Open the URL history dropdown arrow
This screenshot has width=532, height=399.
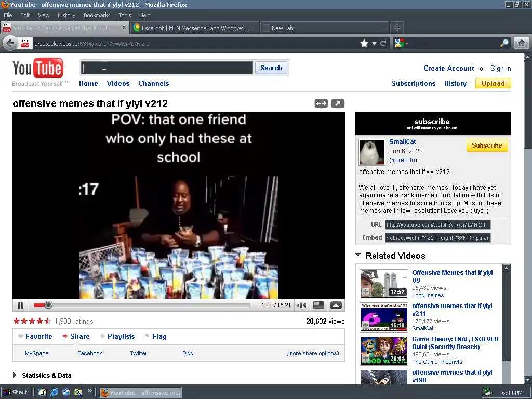point(374,44)
